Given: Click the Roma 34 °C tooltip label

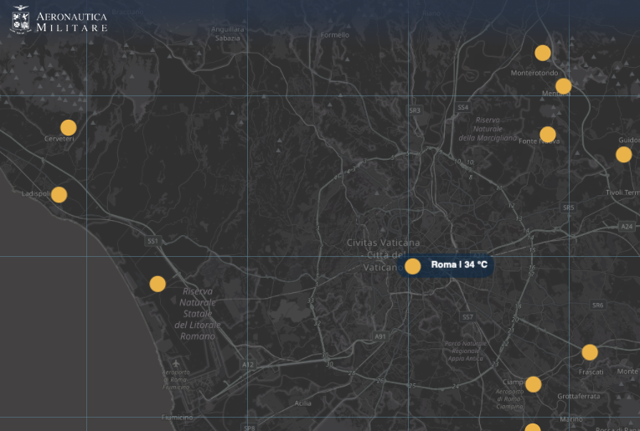Looking at the screenshot, I should click(x=459, y=265).
